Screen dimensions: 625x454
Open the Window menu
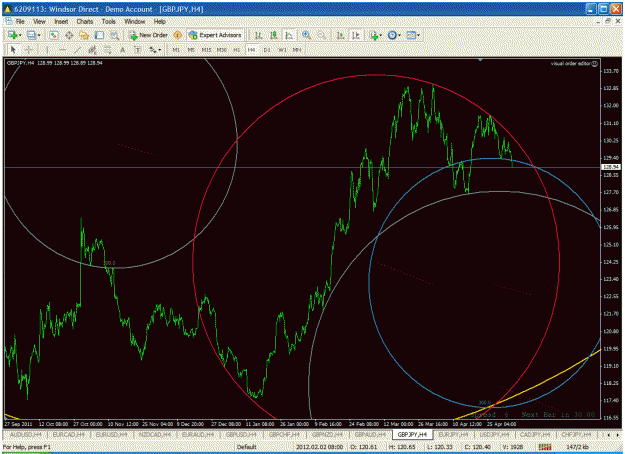click(x=135, y=22)
